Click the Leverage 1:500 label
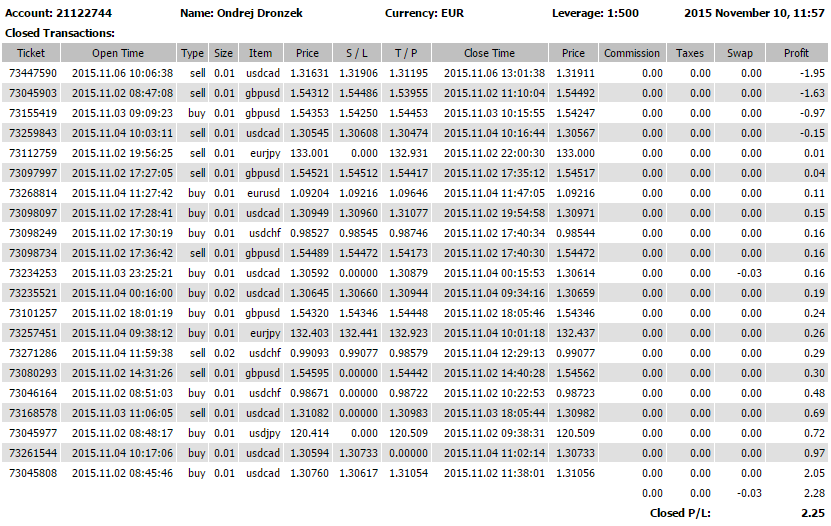Viewport: 831px width, 526px height. [x=595, y=14]
